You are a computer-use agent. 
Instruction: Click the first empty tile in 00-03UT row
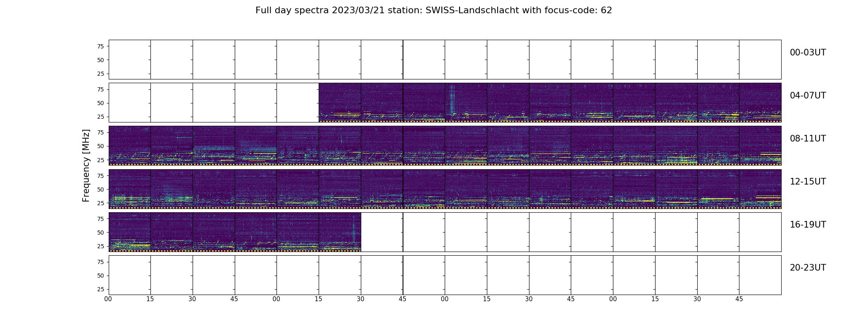tap(130, 60)
